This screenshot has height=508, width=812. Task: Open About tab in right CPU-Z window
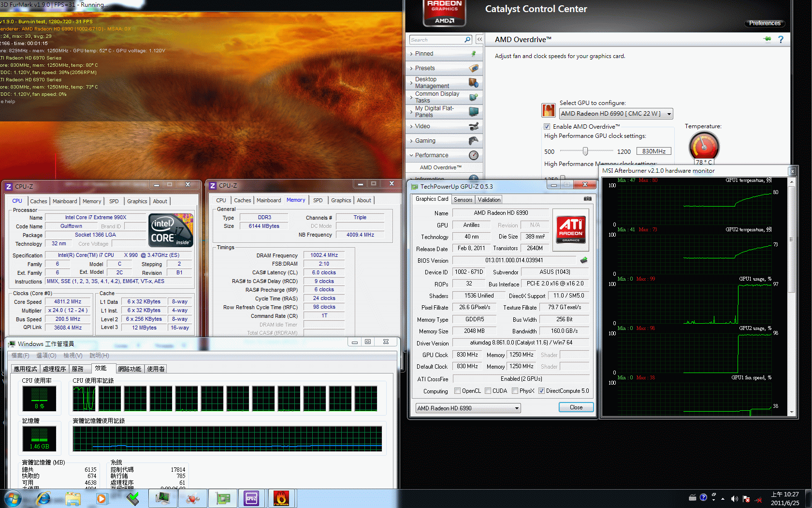364,200
